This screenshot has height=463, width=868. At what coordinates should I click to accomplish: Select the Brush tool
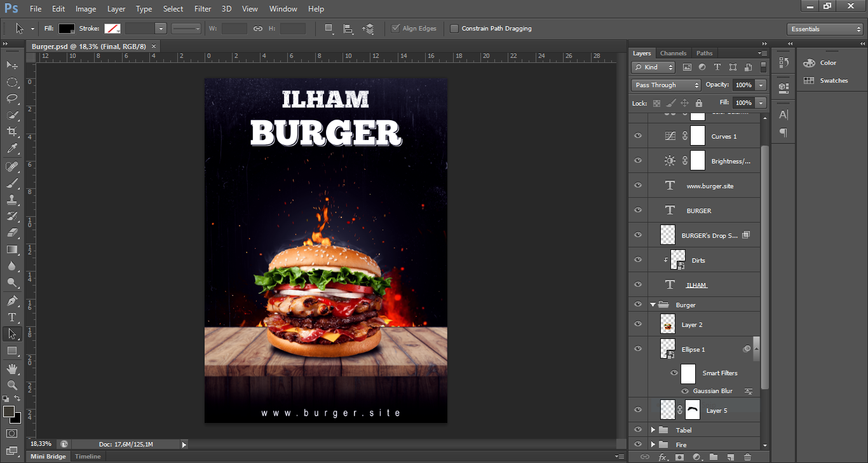12,183
